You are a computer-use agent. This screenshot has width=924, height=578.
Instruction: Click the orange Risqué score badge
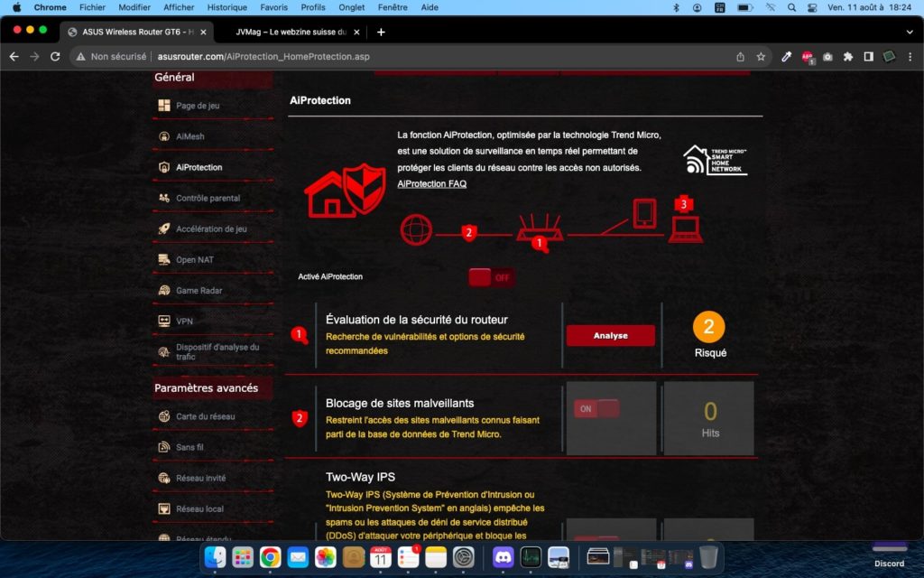tap(709, 327)
